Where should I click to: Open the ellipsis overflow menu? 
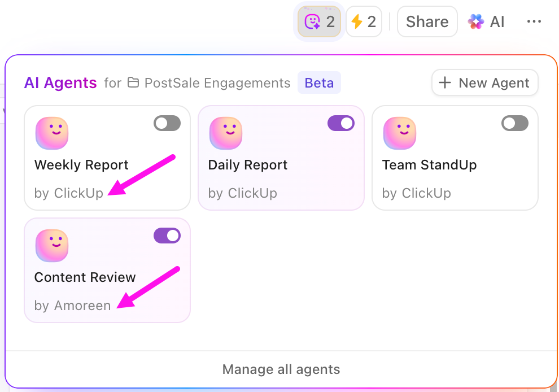point(534,21)
